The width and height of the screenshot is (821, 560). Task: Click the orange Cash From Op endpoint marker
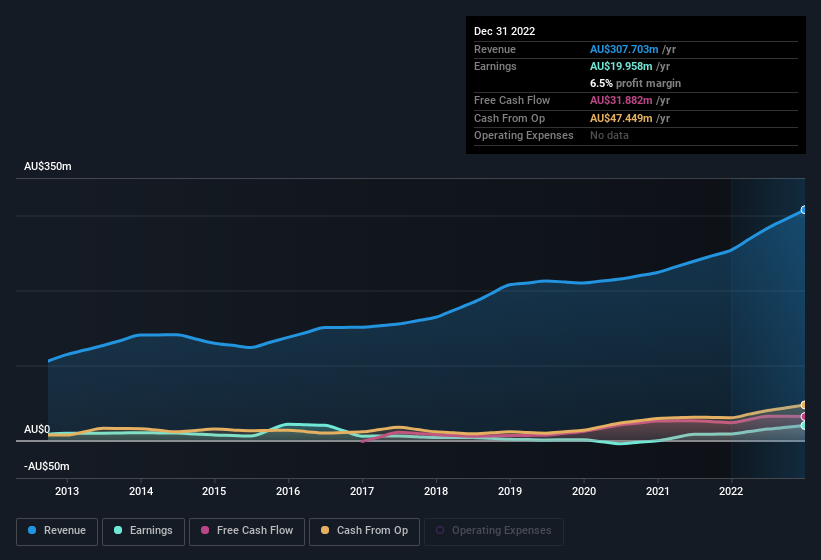804,405
